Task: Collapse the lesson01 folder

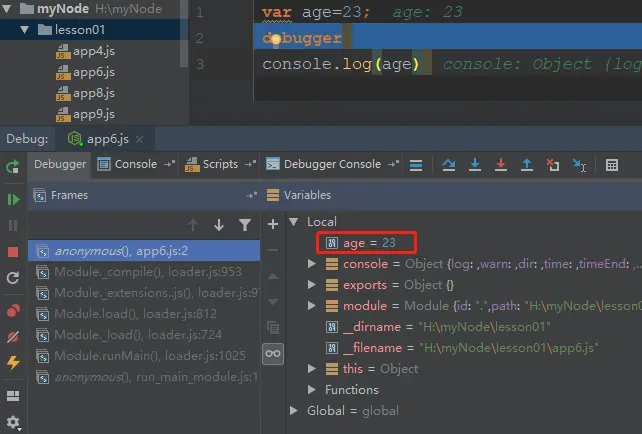Action: (25, 30)
